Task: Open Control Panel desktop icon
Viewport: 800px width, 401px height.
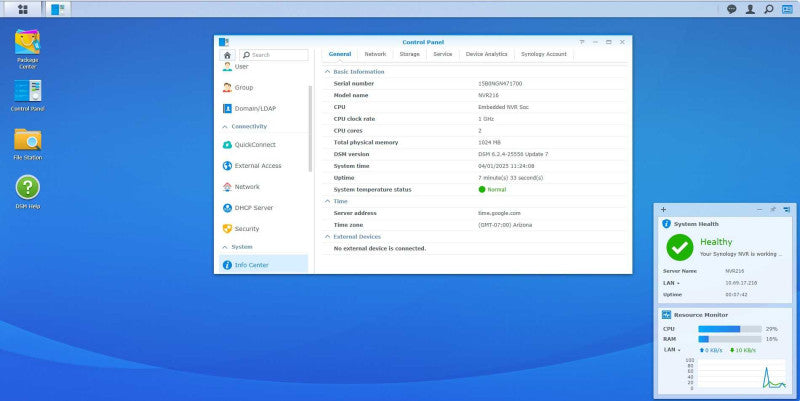Action: coord(28,95)
